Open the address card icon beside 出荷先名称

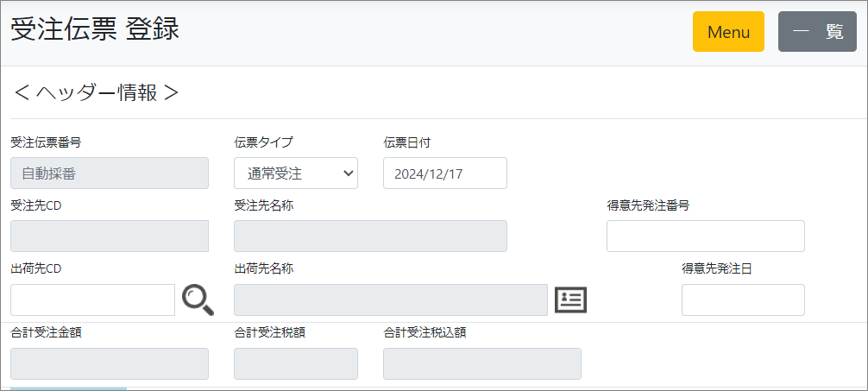[570, 300]
